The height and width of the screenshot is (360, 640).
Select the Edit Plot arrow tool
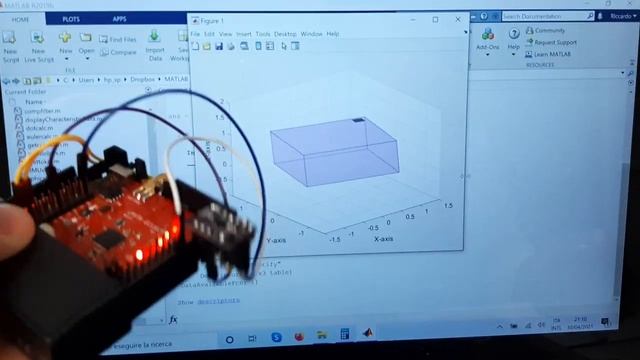[284, 46]
